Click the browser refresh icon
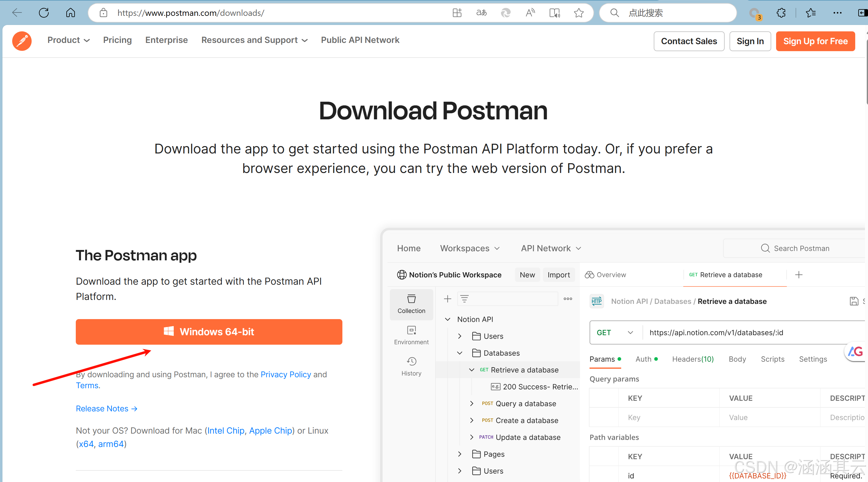 coord(44,13)
